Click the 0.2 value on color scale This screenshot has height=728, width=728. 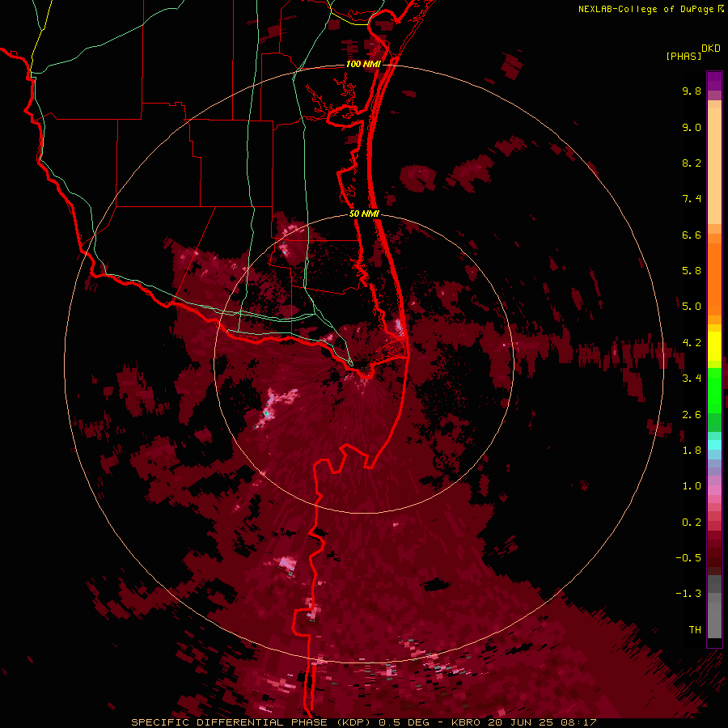click(x=692, y=523)
